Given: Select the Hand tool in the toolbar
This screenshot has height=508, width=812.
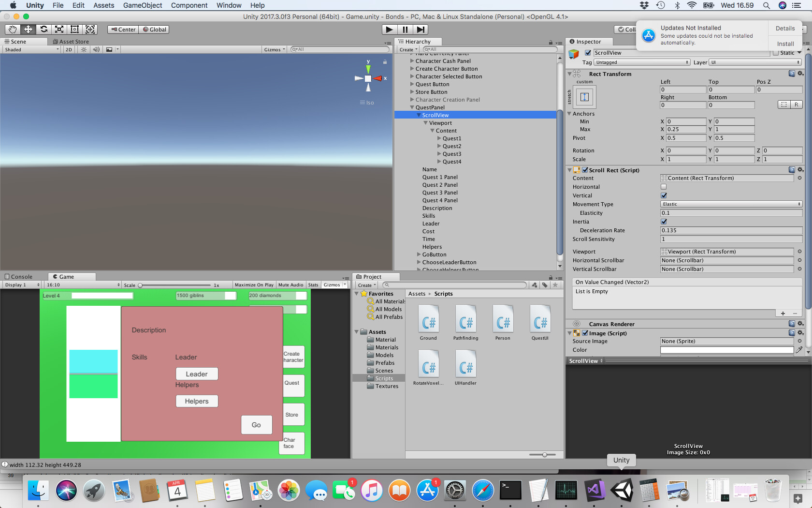Looking at the screenshot, I should tap(13, 30).
